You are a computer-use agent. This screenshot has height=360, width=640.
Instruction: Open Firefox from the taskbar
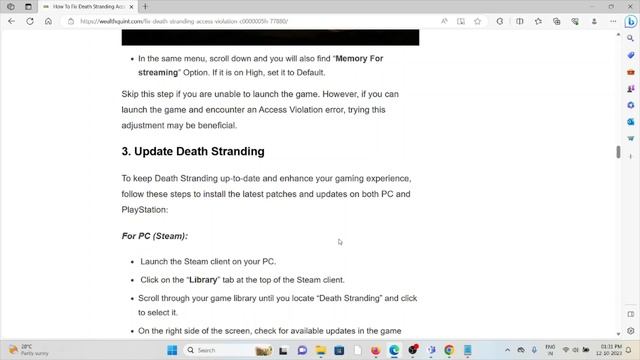point(376,350)
